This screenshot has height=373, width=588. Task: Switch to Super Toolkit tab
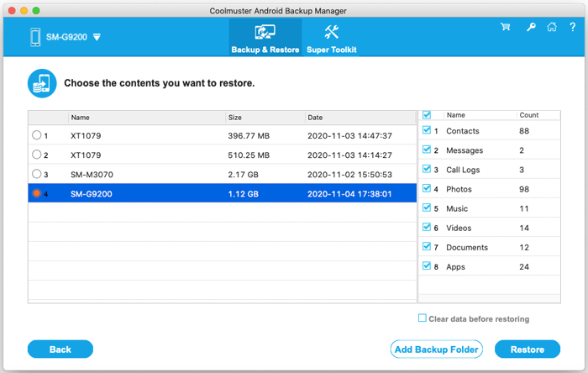332,39
